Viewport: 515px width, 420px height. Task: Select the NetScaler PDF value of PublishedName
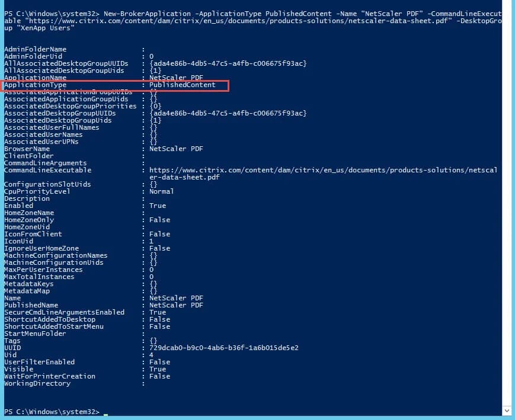(176, 306)
